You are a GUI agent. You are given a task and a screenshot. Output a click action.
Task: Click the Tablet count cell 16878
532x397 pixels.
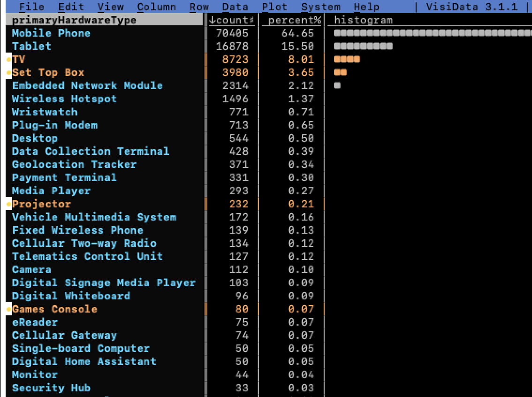[x=232, y=46]
